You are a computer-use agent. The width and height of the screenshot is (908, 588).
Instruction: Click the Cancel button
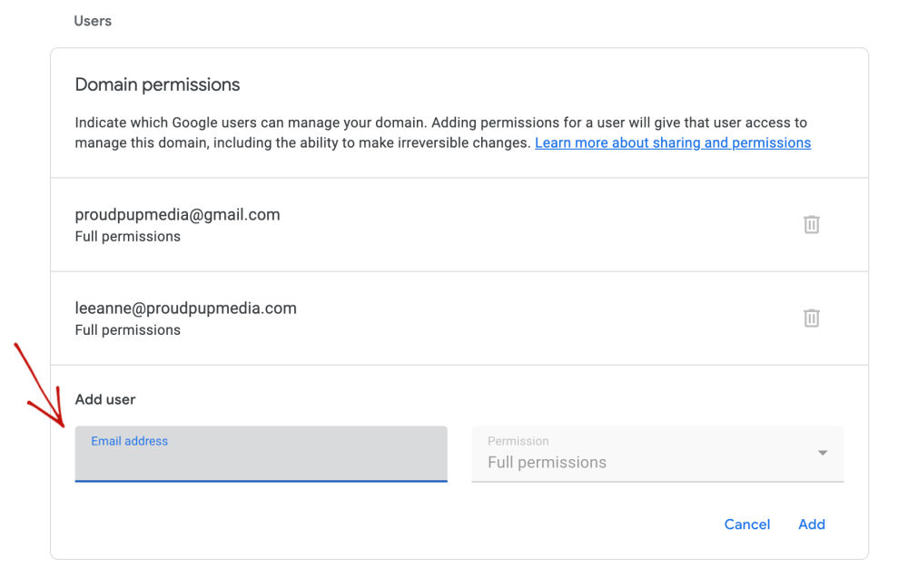[x=747, y=524]
